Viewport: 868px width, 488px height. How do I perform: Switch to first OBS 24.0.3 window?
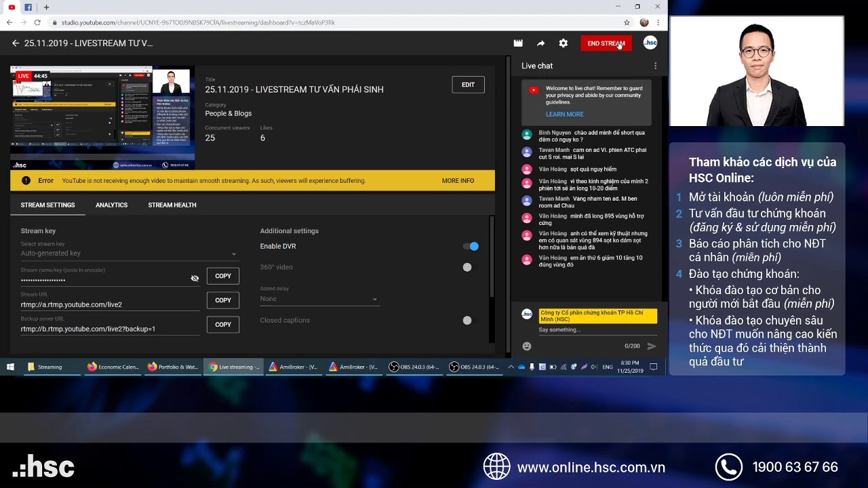[414, 367]
